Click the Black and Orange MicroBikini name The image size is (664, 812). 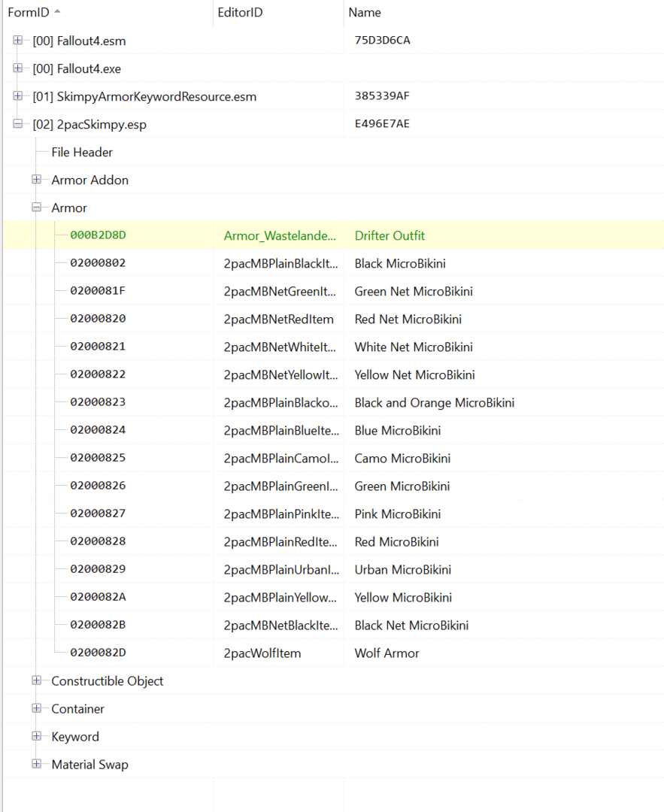point(435,403)
